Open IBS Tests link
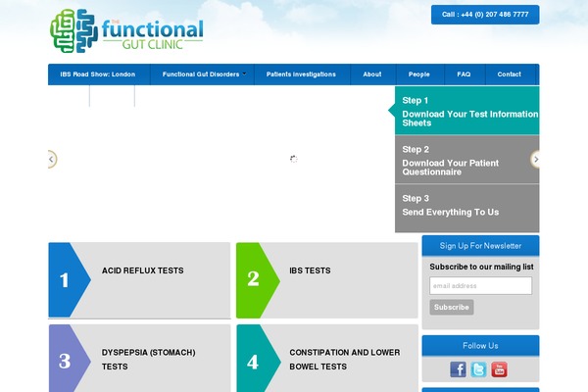The image size is (588, 392). [x=310, y=270]
